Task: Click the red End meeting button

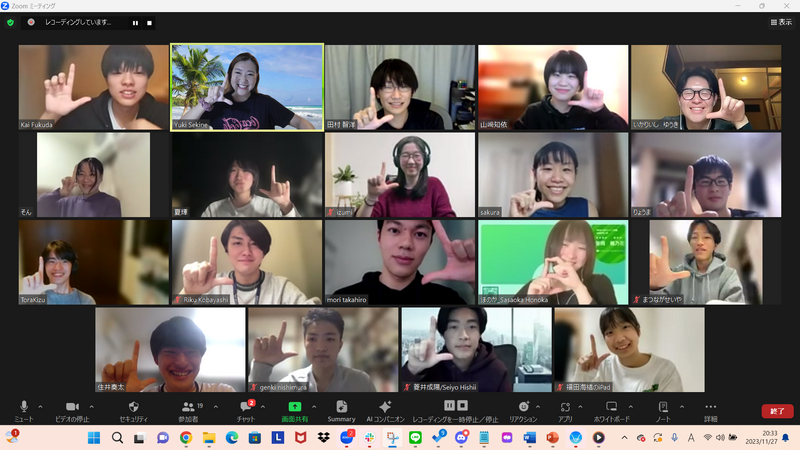Action: pos(777,411)
